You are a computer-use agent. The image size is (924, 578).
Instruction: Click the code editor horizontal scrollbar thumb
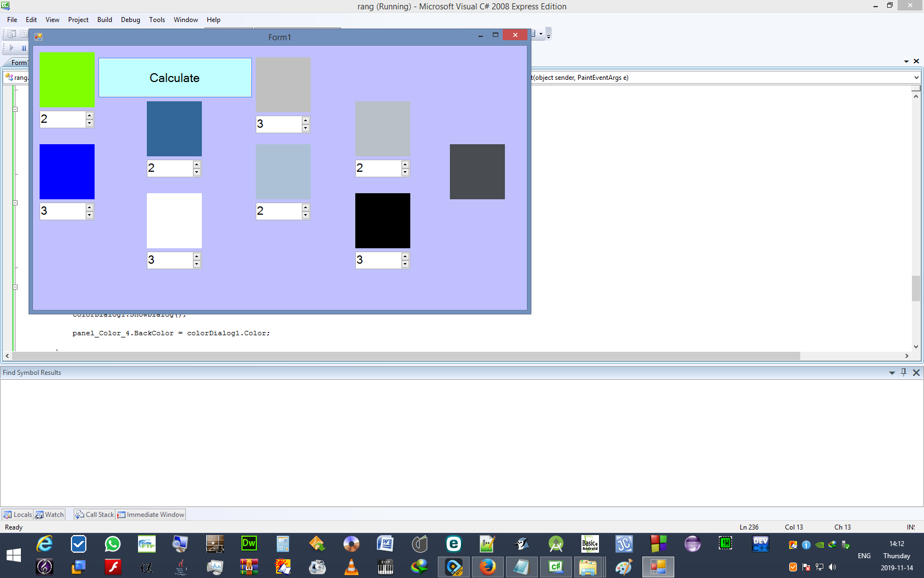(406, 356)
